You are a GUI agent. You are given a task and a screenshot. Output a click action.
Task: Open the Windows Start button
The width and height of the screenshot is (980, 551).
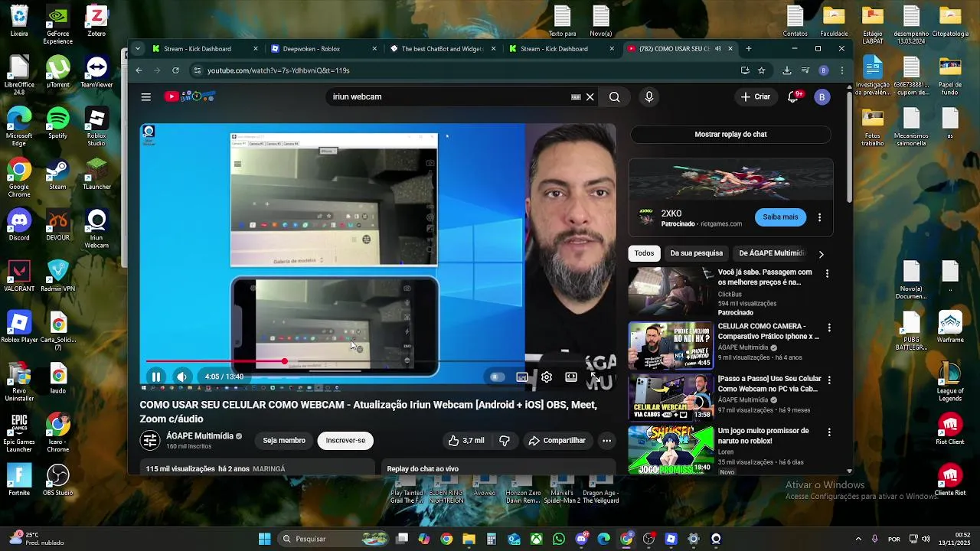click(264, 539)
